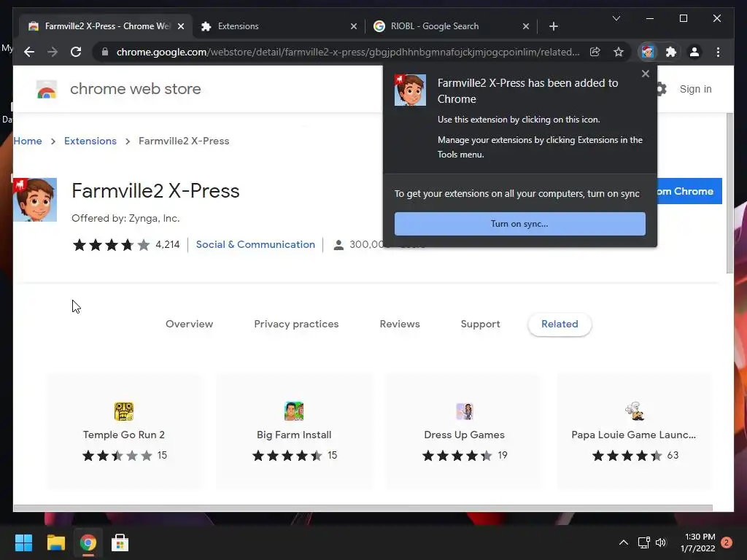Click the Remove from Chrome button
Viewport: 747px width, 560px height.
tap(689, 191)
